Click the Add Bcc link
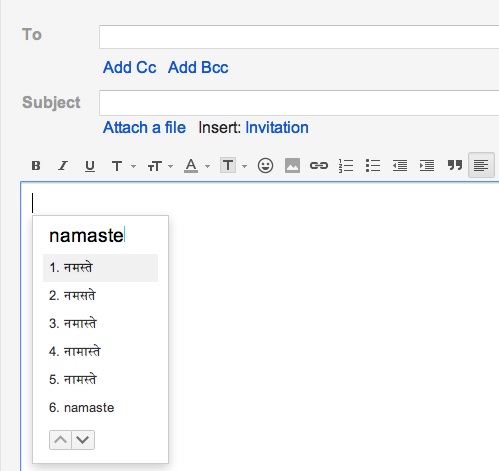Image resolution: width=499 pixels, height=471 pixels. 198,67
